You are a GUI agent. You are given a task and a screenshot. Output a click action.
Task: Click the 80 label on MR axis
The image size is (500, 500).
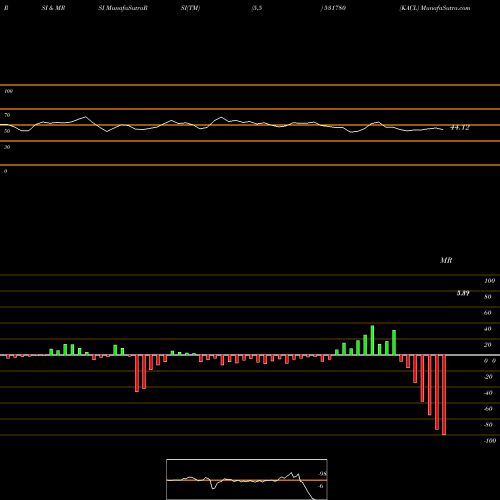pyautogui.click(x=488, y=297)
